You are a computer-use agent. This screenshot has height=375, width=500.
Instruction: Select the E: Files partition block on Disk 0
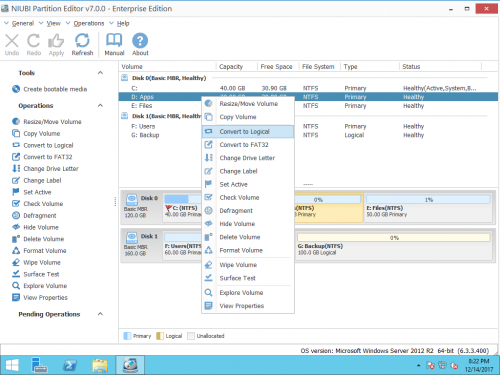(428, 208)
